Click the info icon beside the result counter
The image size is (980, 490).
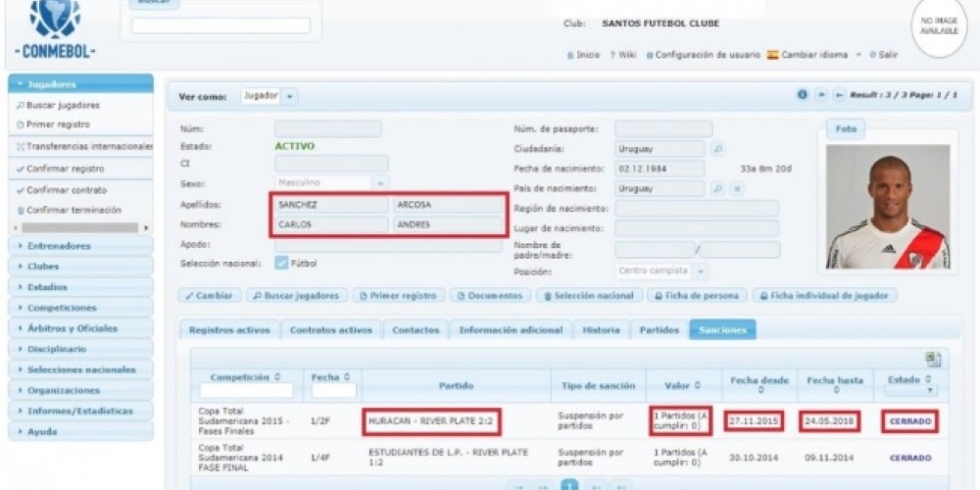(x=803, y=95)
